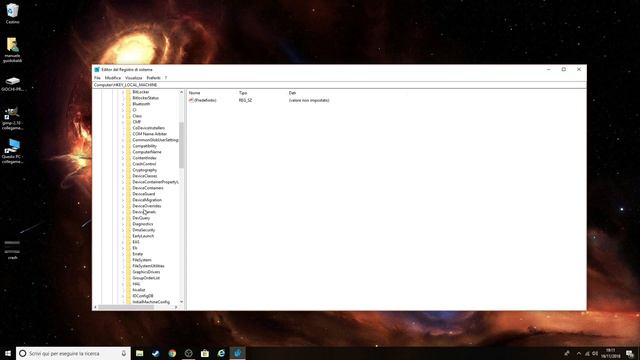This screenshot has width=640, height=360.
Task: Select the (Predefinito) value name
Action: (x=205, y=100)
